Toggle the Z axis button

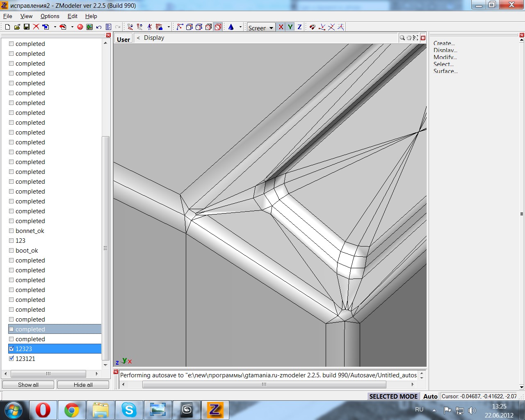click(x=299, y=27)
